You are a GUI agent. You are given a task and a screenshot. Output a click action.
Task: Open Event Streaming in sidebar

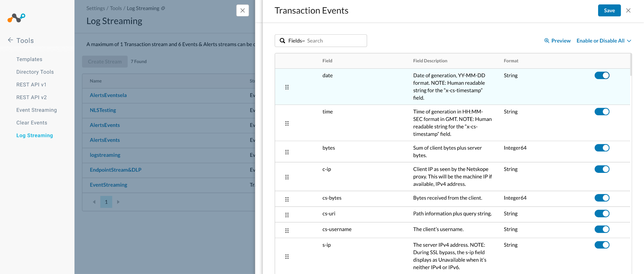(x=36, y=110)
